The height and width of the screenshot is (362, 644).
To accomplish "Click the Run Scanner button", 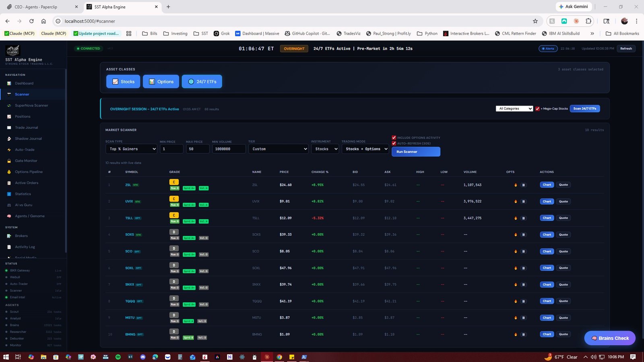I will pyautogui.click(x=416, y=152).
